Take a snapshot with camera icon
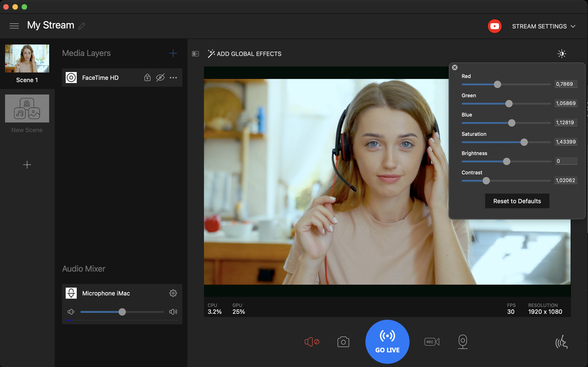The image size is (588, 367). coord(343,342)
